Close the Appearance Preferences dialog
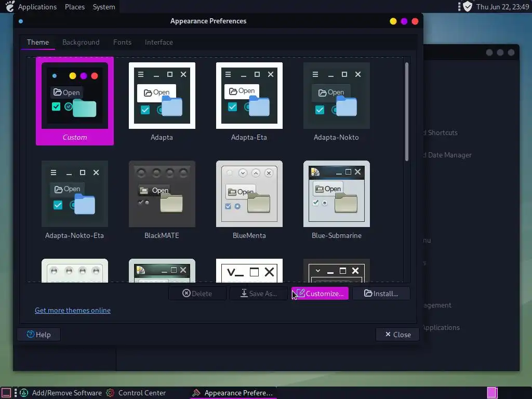This screenshot has height=399, width=532. tap(397, 335)
